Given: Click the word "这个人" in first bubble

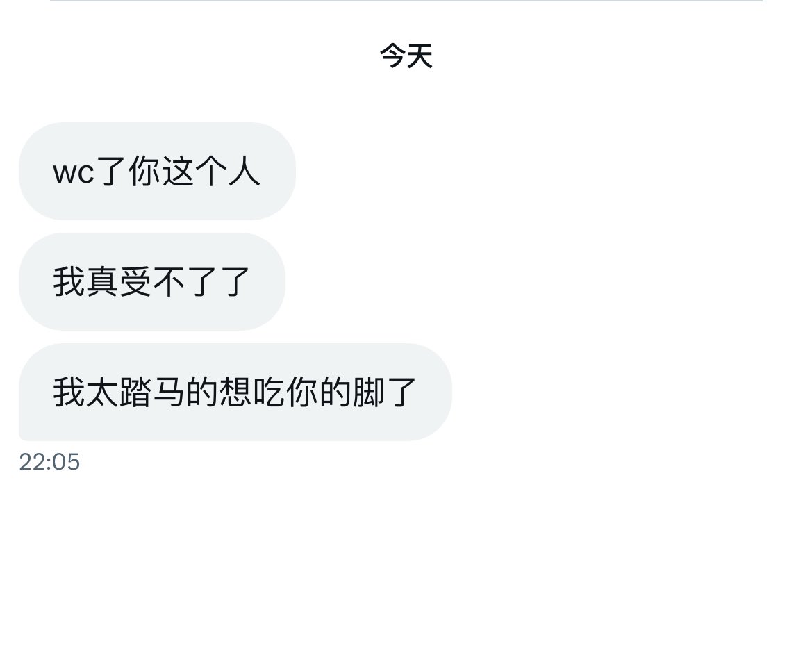Looking at the screenshot, I should [211, 171].
